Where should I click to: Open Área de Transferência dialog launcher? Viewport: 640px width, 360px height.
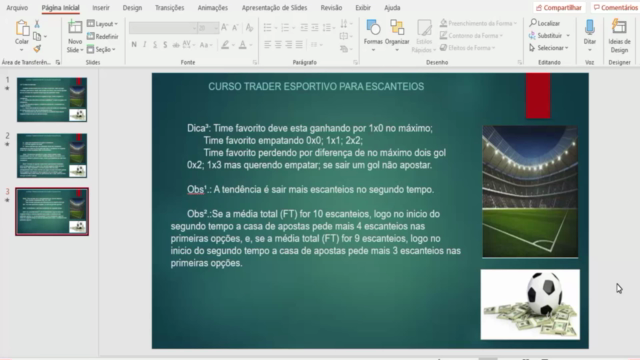point(58,62)
